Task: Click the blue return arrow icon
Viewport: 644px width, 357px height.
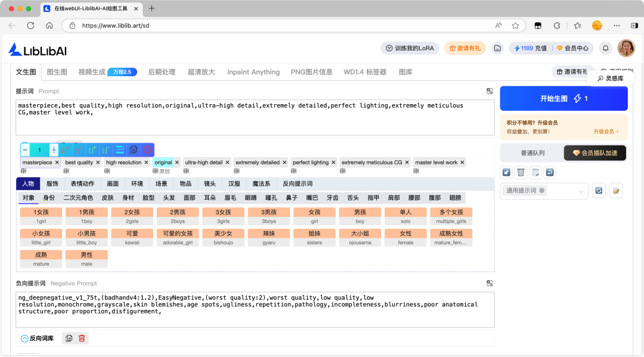Action: (550, 172)
